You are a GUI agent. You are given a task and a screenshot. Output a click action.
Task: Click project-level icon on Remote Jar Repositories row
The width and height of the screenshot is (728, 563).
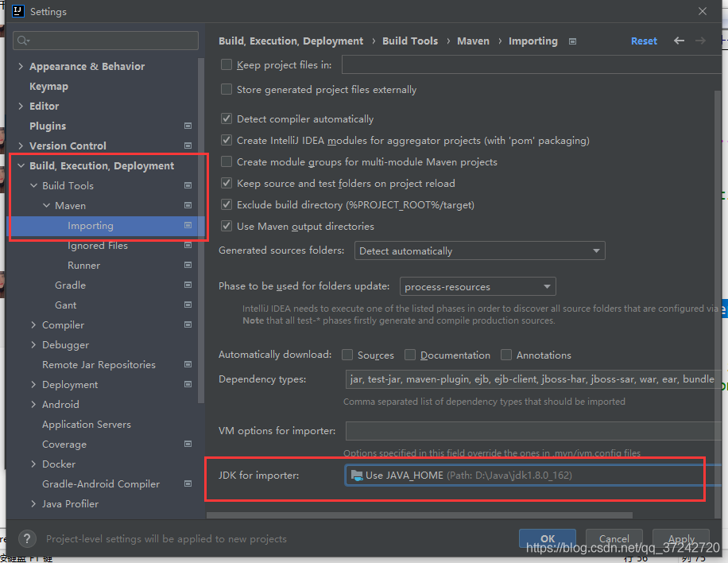point(188,365)
